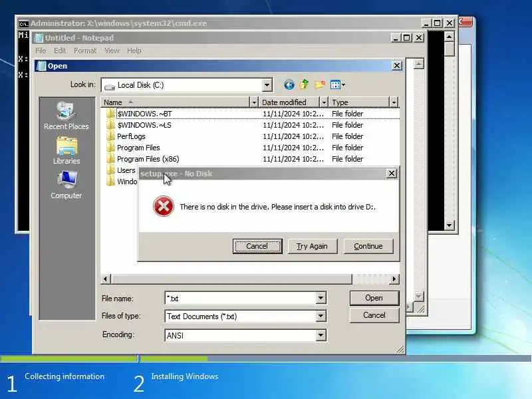Open the Name column filter arrow

click(254, 102)
